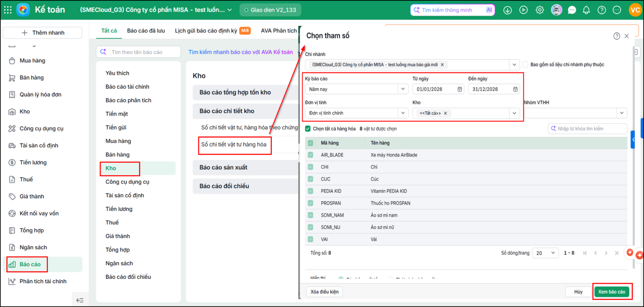Open the app grid launcher icon
Screen dimensions: 644x307
(8, 10)
